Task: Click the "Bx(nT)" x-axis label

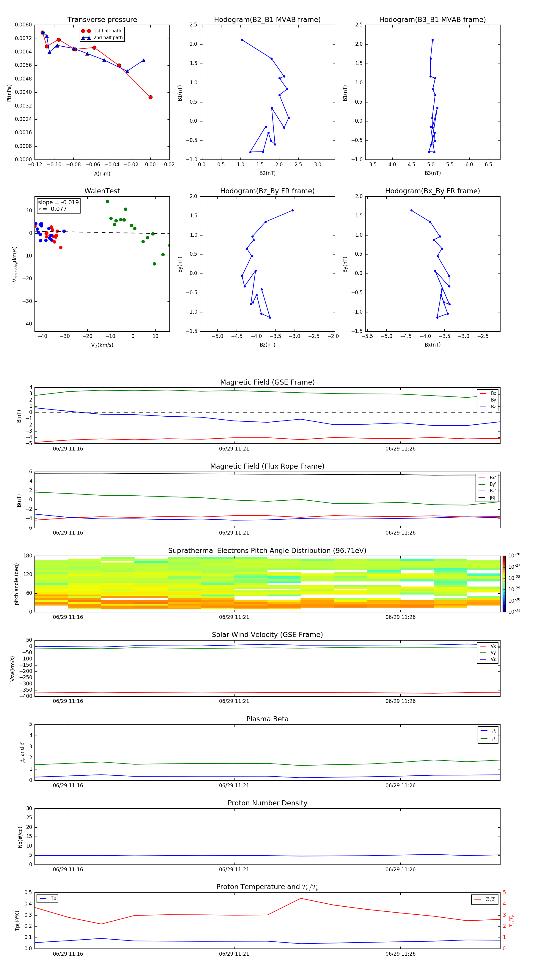Action: tap(432, 345)
